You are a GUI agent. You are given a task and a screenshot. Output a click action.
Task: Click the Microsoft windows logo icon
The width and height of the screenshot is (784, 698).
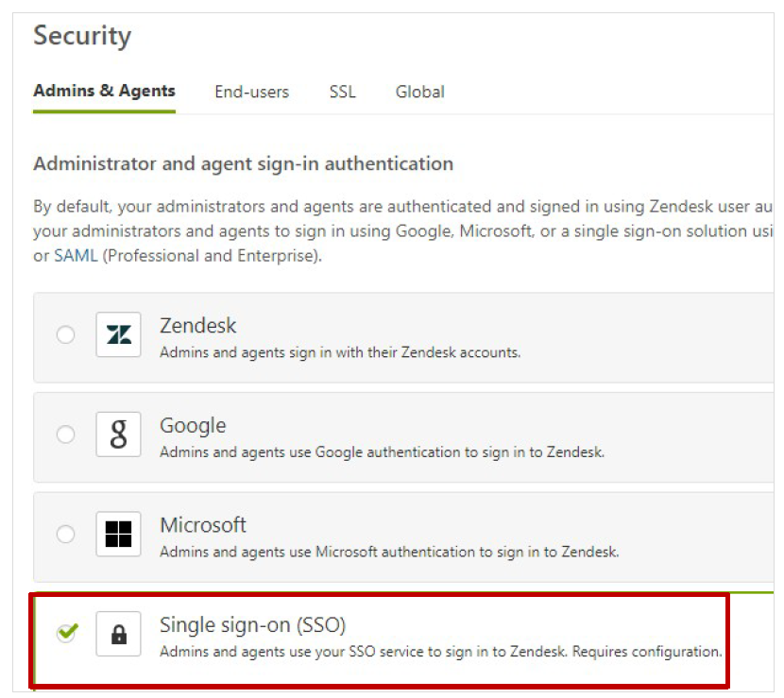point(118,535)
